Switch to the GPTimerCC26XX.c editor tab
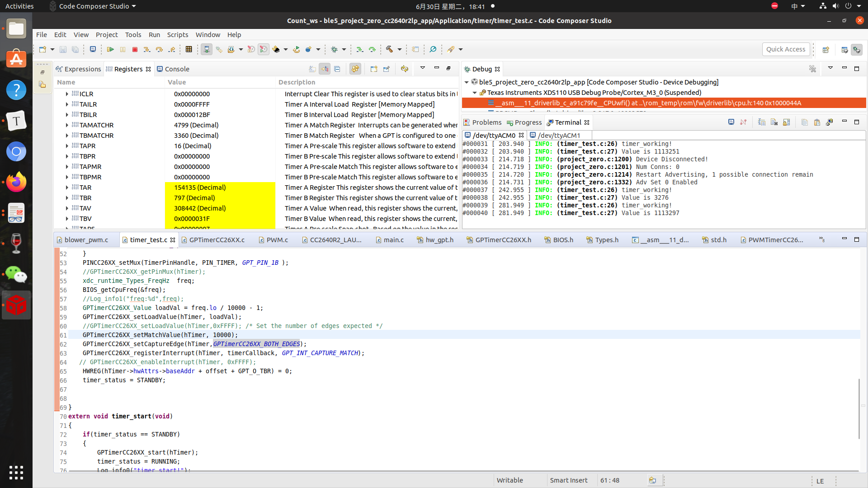This screenshot has width=868, height=488. coord(217,240)
